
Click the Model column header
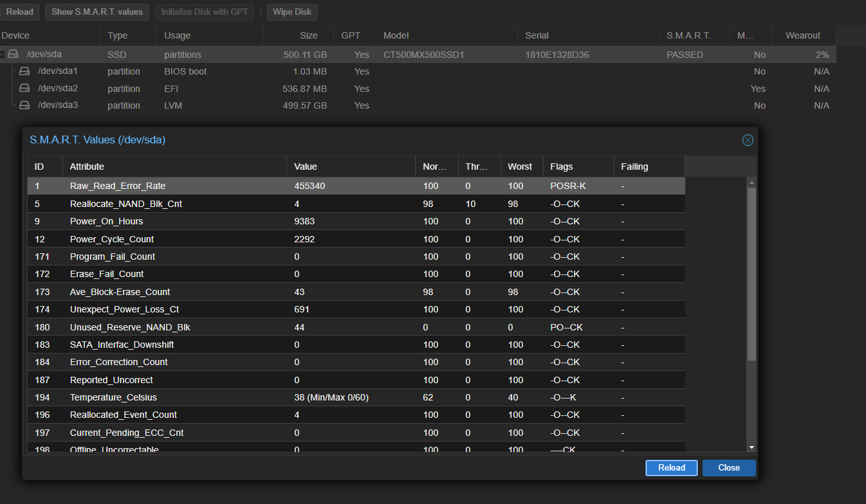tap(447, 35)
